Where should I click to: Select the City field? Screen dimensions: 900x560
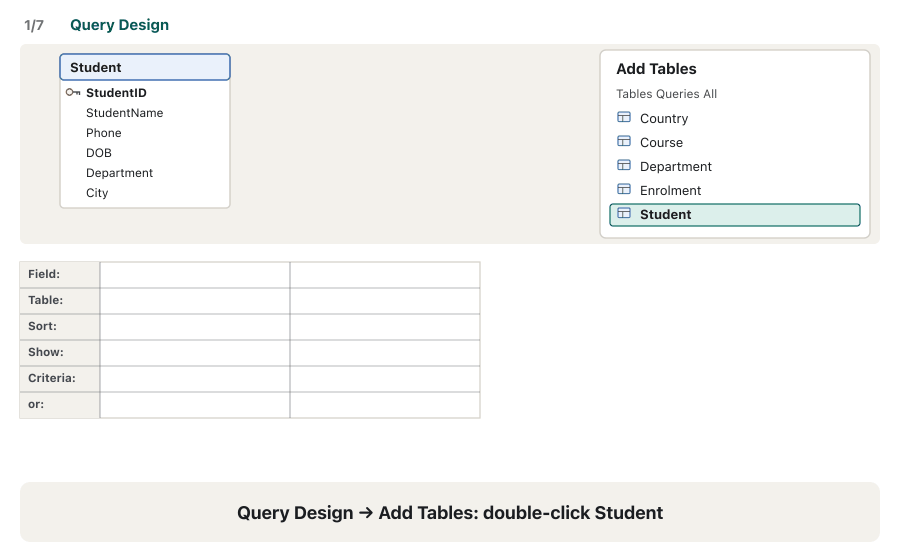click(97, 193)
